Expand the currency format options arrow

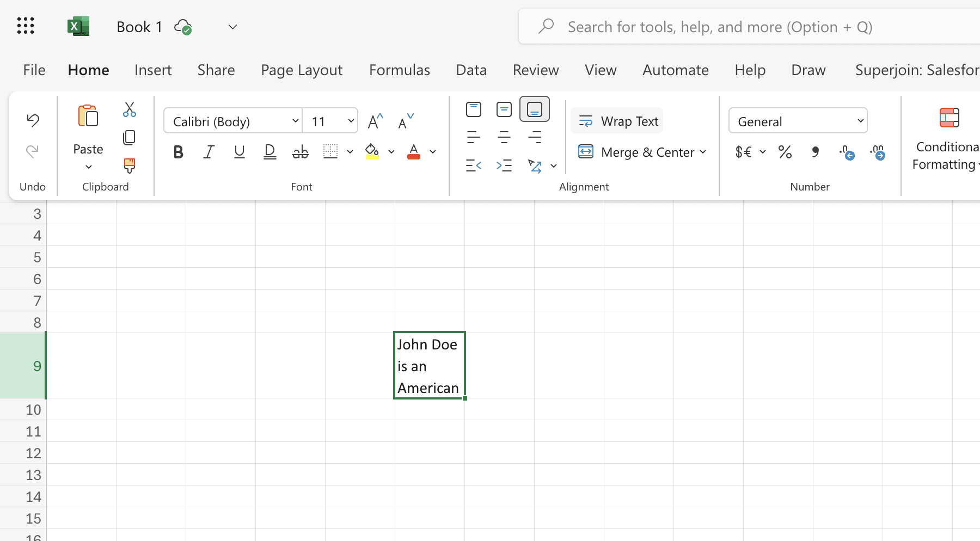763,152
